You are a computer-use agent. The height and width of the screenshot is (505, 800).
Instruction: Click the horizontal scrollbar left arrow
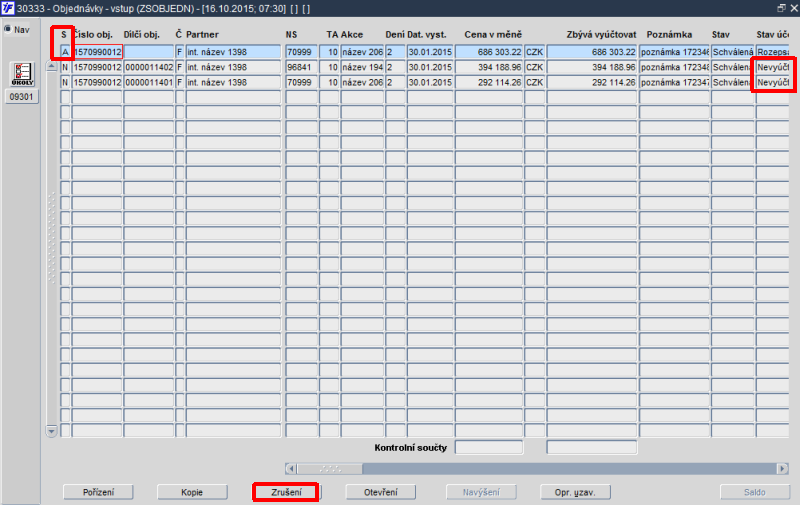coord(291,468)
